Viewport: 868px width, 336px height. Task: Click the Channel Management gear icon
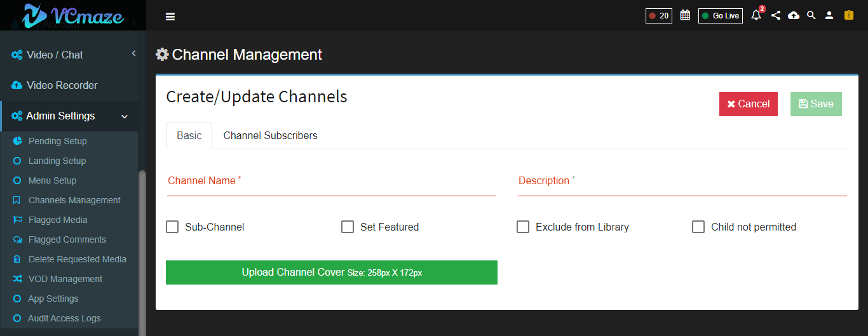pos(163,55)
